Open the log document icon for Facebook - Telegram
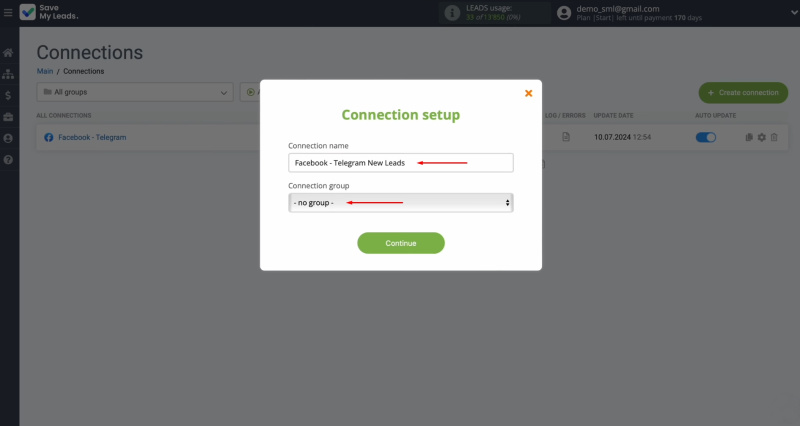Viewport: 800px width, 426px height. point(566,137)
